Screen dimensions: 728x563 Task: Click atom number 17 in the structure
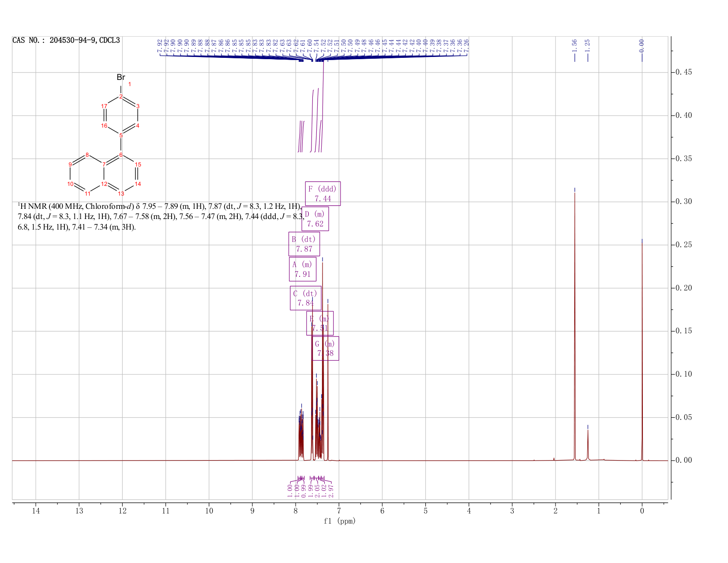[x=104, y=106]
